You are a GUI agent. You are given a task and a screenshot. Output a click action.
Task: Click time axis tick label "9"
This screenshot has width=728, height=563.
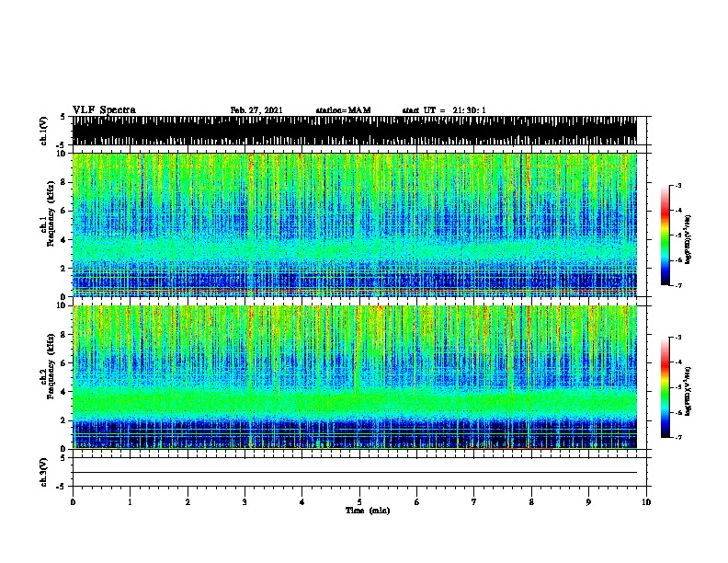pos(588,502)
